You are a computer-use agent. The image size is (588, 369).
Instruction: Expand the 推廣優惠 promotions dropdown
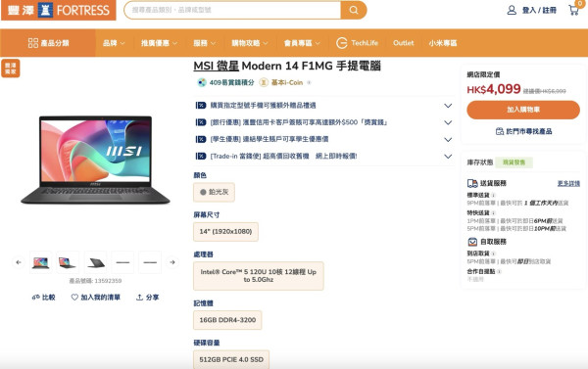pos(159,43)
